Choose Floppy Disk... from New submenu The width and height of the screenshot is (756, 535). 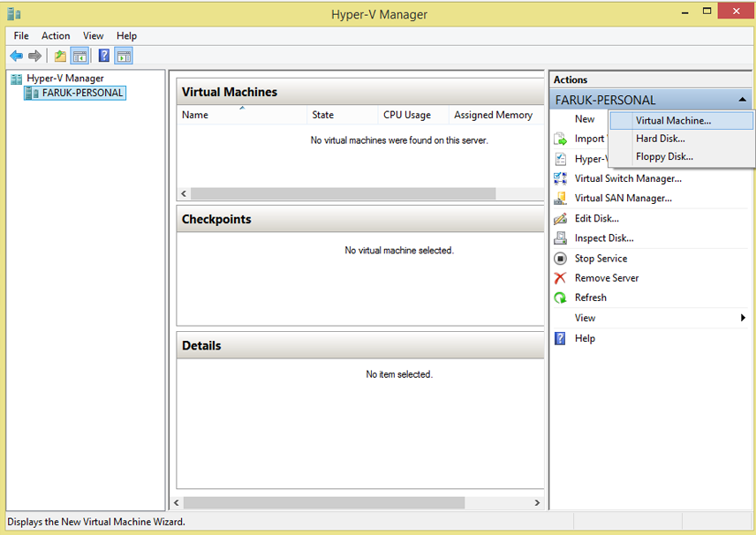tap(681, 156)
